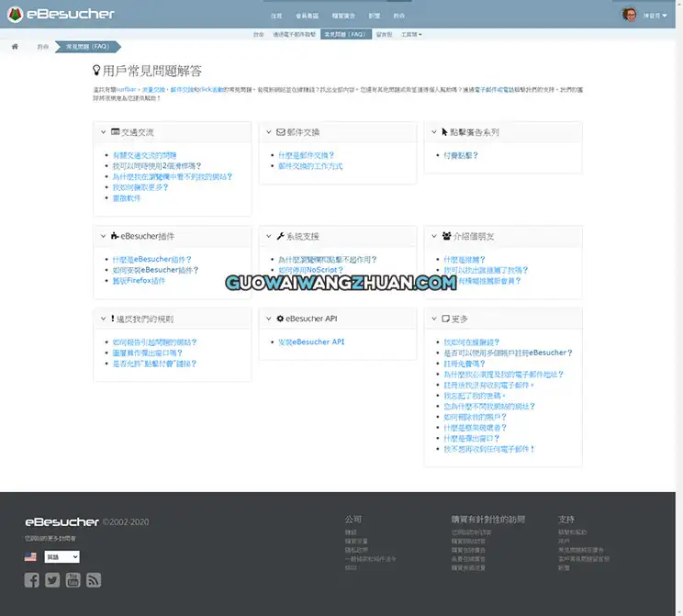Click the 交通交流 panel screen icon

[115, 131]
